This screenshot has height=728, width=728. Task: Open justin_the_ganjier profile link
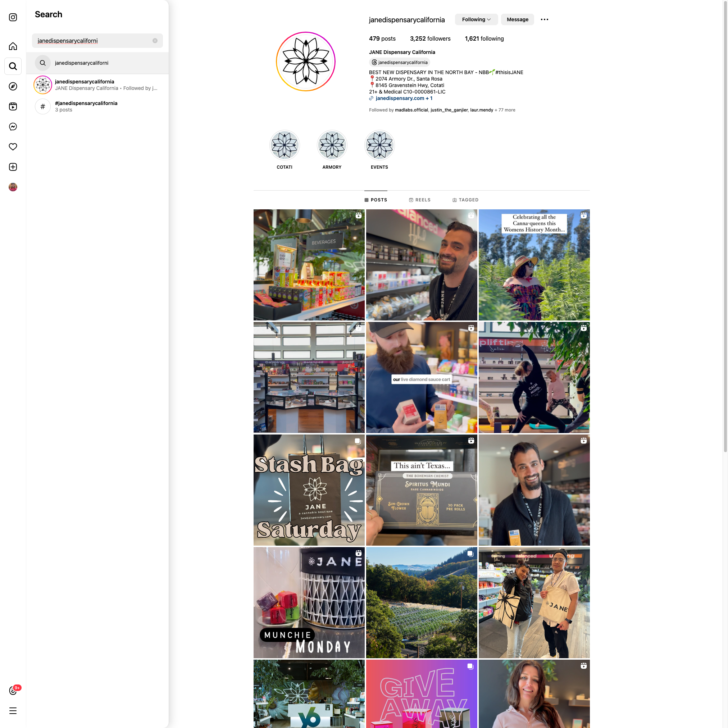(x=449, y=110)
